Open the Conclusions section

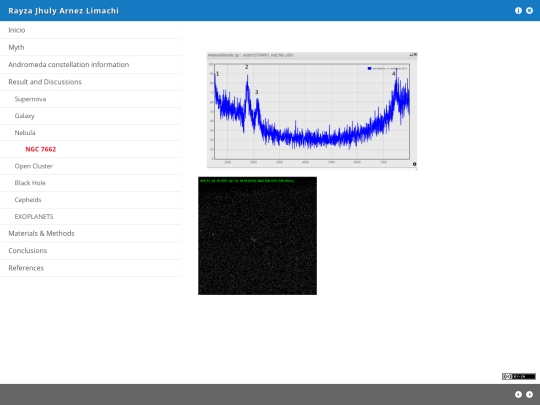click(91, 250)
